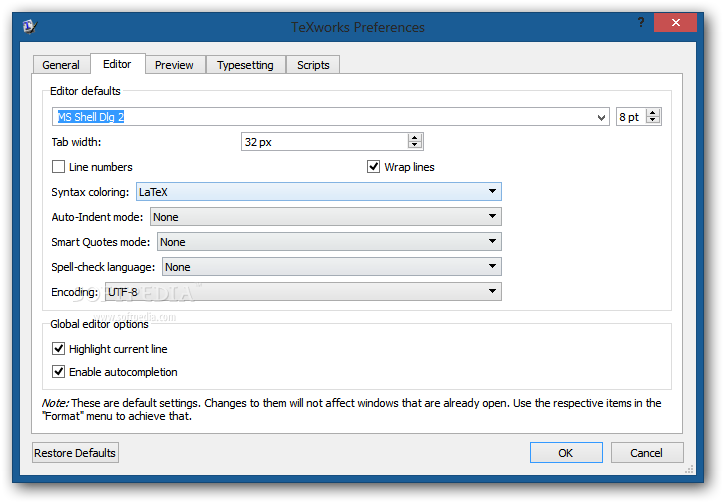This screenshot has height=503, width=724.
Task: Enable the Line numbers checkbox
Action: (x=59, y=167)
